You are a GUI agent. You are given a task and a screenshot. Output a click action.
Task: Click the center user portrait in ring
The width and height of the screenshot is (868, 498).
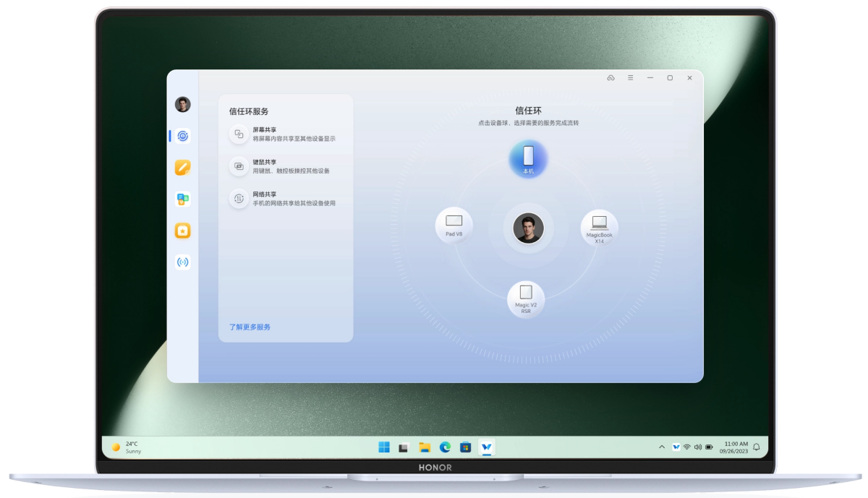click(x=528, y=228)
